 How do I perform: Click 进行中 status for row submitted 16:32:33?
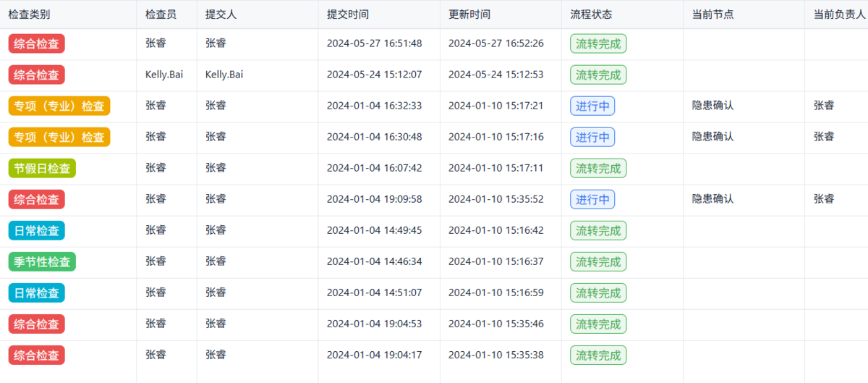pos(592,106)
